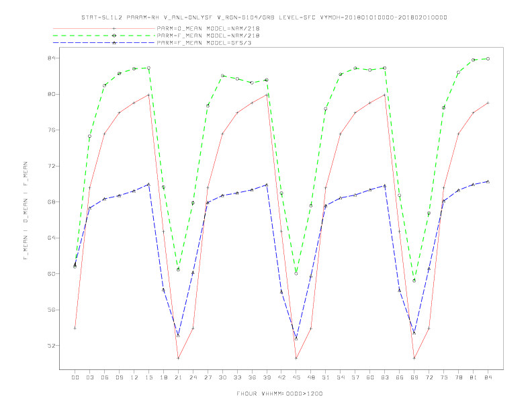This screenshot has width=532, height=411.
Task: Select legend label PARM=F_MEAN MODEL=NAM/218
Action: [208, 36]
